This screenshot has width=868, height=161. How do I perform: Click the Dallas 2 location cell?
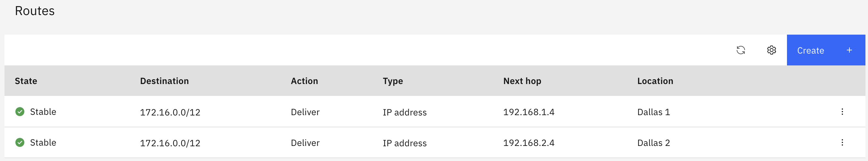click(653, 143)
